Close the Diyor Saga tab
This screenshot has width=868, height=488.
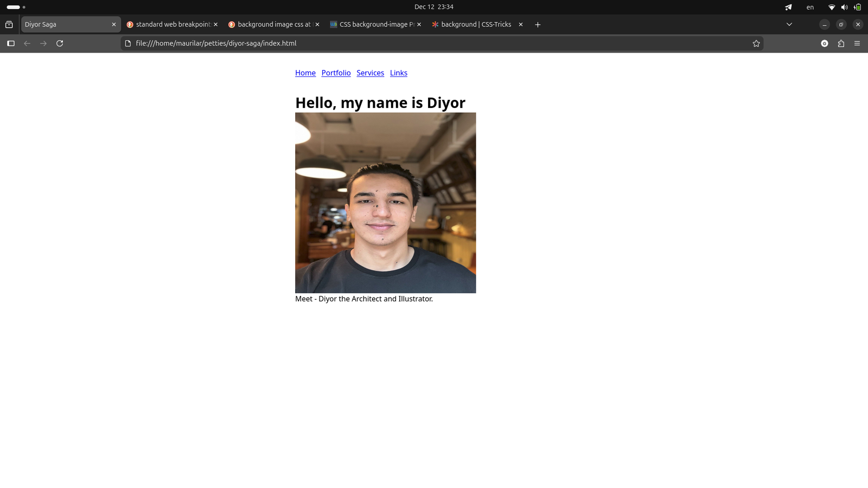pyautogui.click(x=114, y=24)
